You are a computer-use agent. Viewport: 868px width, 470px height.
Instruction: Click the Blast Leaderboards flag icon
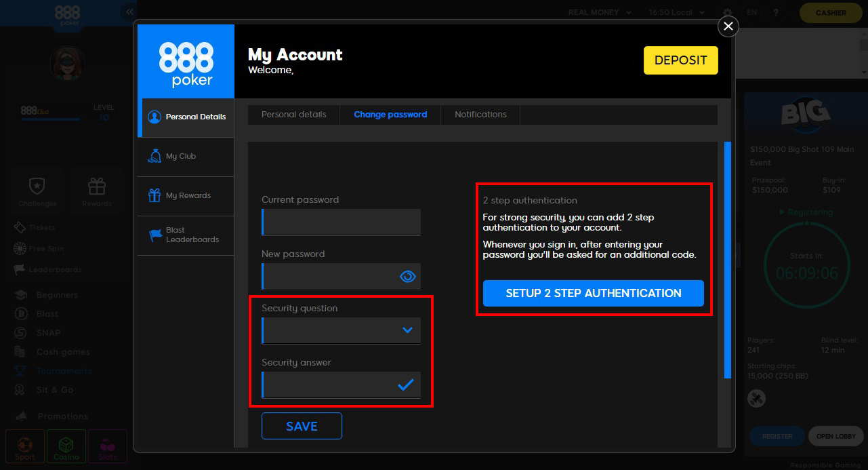coord(155,235)
